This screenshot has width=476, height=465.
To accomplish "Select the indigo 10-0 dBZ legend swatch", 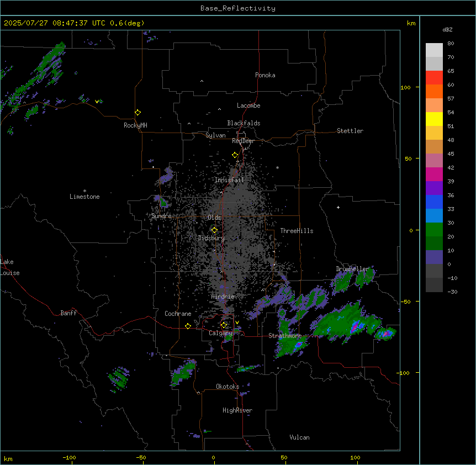I will (x=434, y=257).
